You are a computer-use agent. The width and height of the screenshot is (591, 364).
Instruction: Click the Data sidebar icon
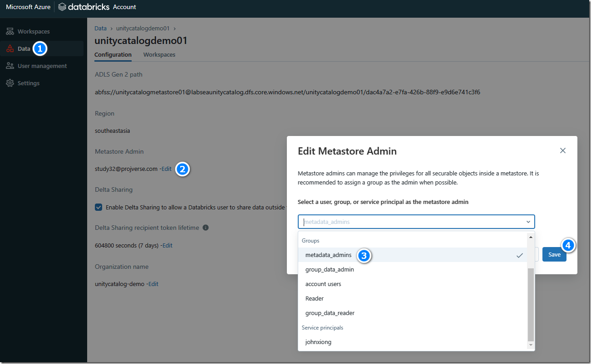pyautogui.click(x=10, y=49)
